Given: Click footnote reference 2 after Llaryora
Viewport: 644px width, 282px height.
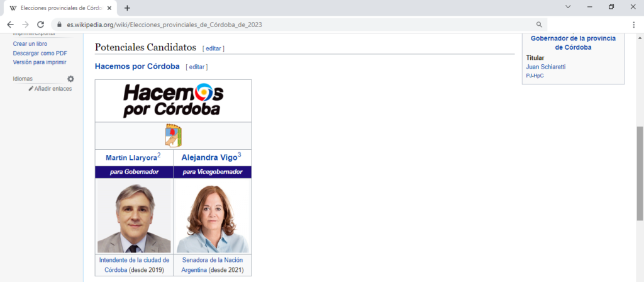Looking at the screenshot, I should click(159, 155).
